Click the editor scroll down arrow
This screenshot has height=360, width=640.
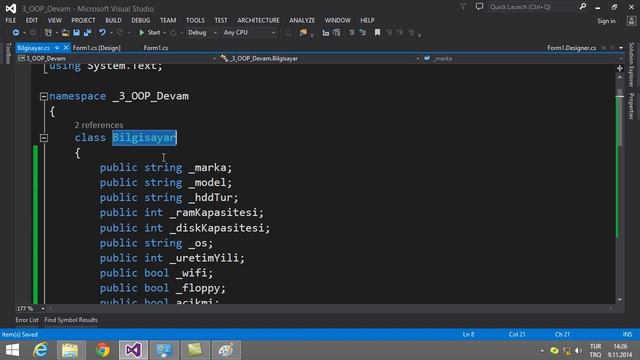[620, 300]
